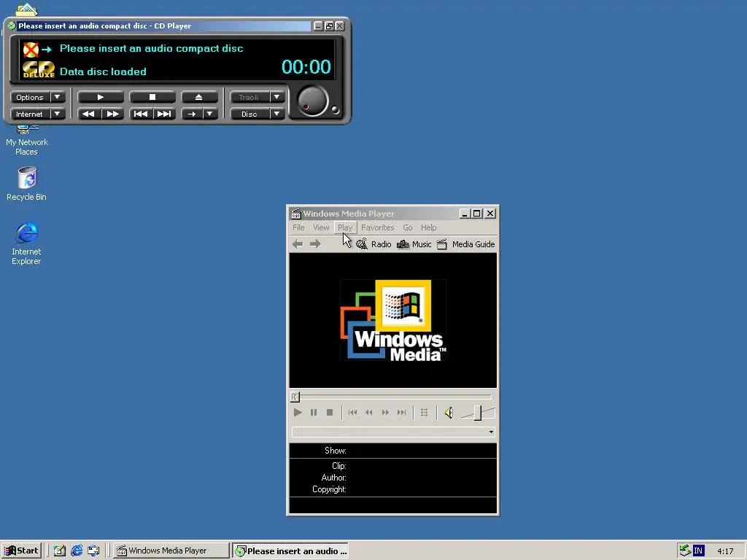The image size is (747, 560).
Task: Click the Preview playlist icon in Media Player
Action: pyautogui.click(x=424, y=413)
